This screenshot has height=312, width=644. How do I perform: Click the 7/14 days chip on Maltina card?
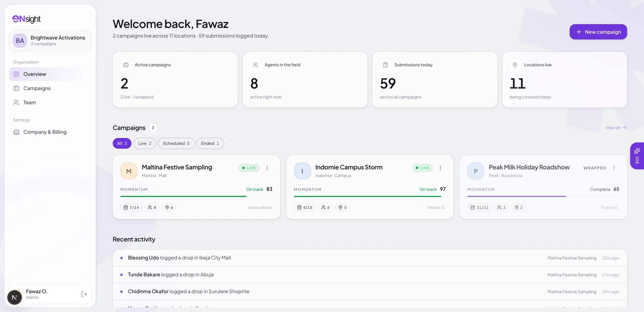coord(131,207)
